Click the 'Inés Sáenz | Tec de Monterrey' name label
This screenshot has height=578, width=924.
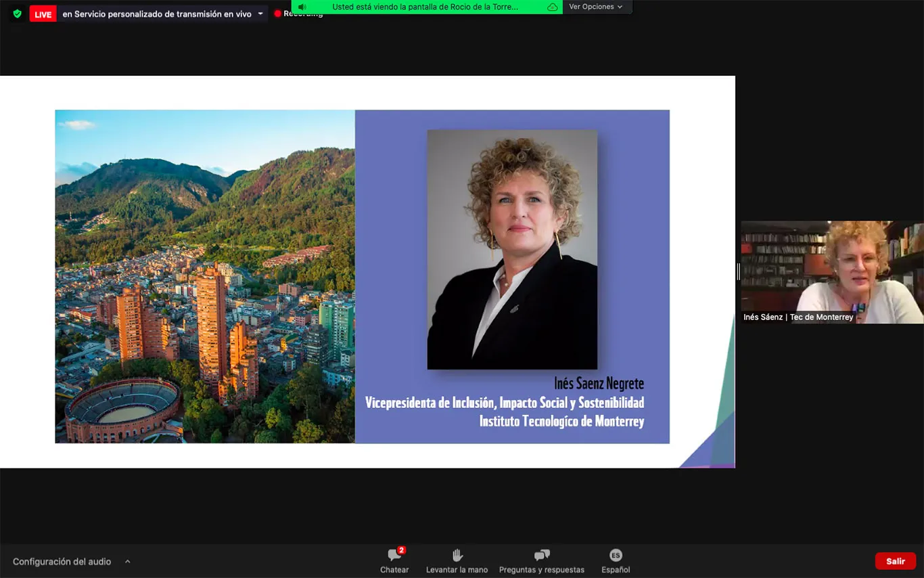click(798, 317)
